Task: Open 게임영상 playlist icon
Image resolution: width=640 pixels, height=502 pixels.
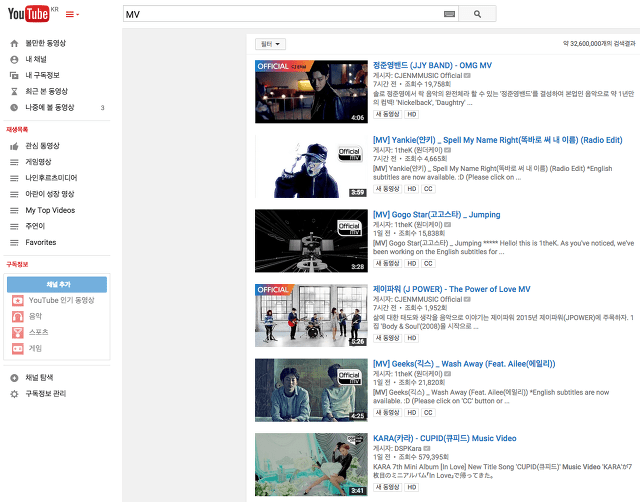Action: click(x=14, y=162)
